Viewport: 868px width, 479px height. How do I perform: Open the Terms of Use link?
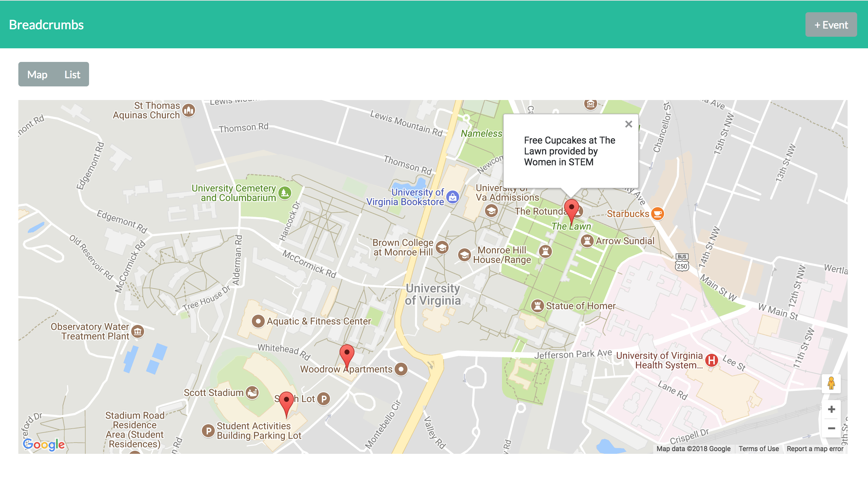point(759,449)
